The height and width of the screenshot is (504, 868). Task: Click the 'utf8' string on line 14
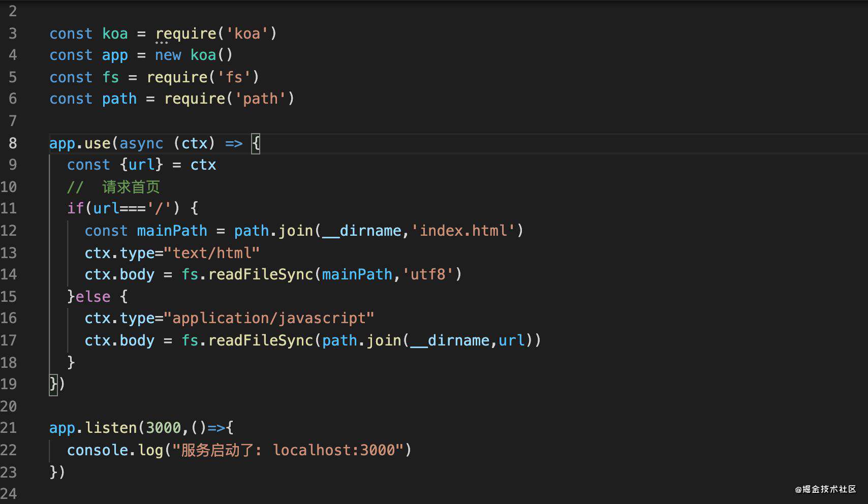pyautogui.click(x=428, y=274)
